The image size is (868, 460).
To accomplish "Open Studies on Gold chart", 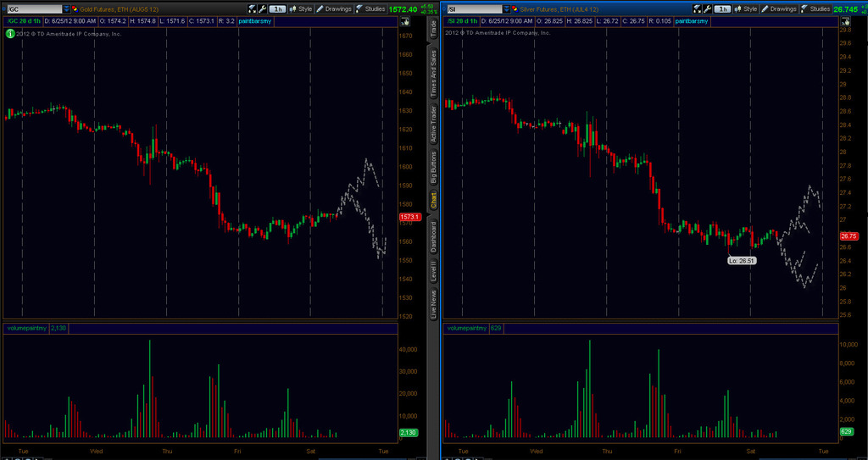I will point(371,8).
